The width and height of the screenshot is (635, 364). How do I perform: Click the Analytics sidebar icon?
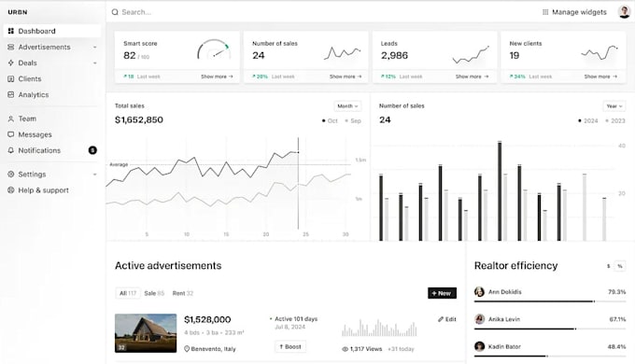click(11, 94)
